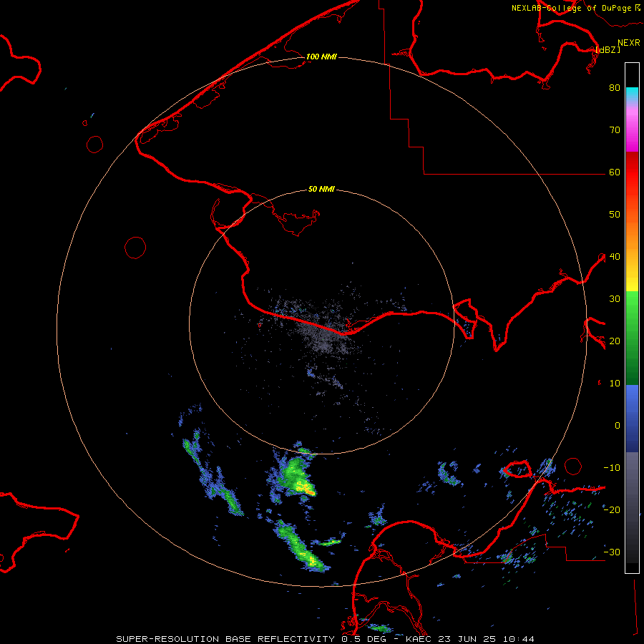
Task: Click the -20 value on the dBZ scale
Action: [x=612, y=509]
